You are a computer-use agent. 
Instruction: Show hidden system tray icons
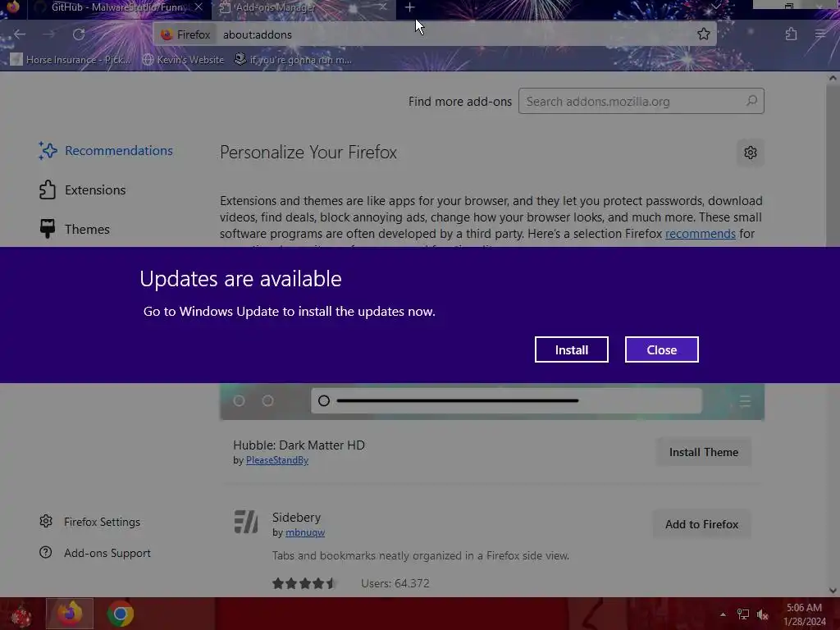[x=723, y=614]
